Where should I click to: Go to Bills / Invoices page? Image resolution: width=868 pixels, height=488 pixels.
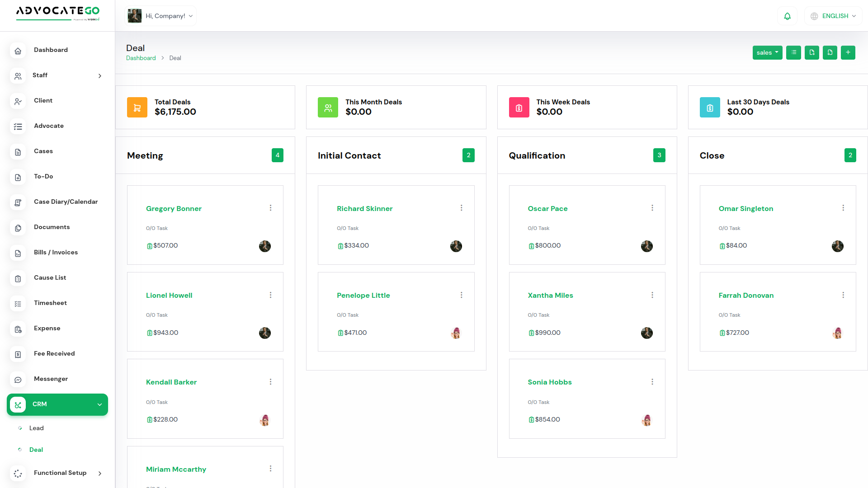click(x=56, y=252)
